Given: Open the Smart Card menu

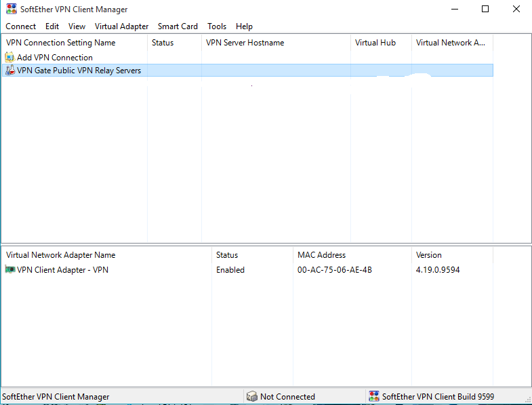Looking at the screenshot, I should tap(178, 26).
